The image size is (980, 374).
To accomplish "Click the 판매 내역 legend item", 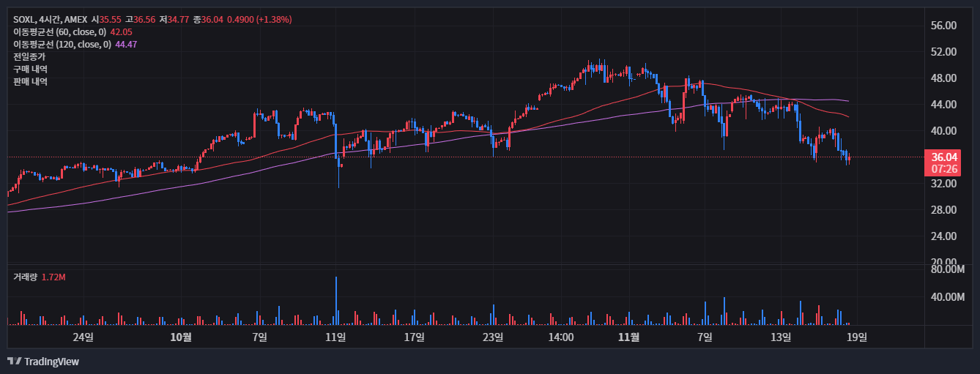I will (x=30, y=82).
